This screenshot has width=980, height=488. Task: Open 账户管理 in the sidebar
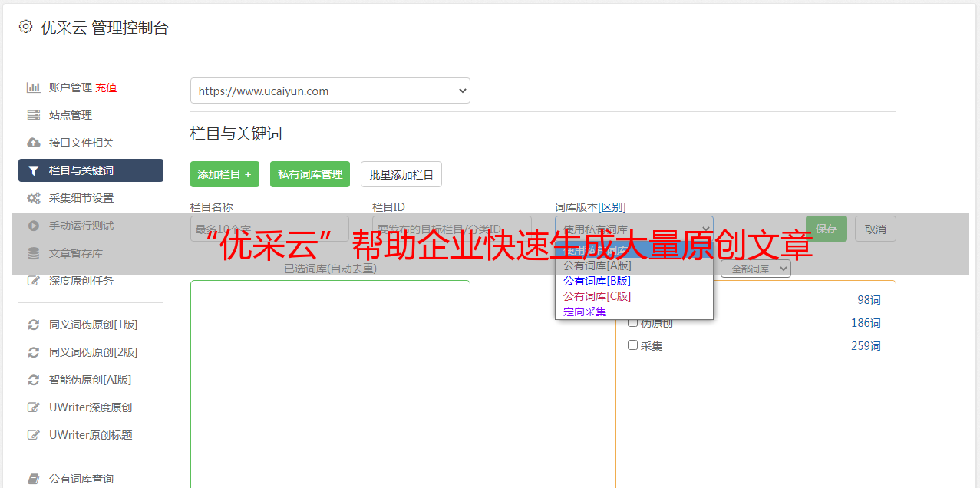pyautogui.click(x=71, y=87)
